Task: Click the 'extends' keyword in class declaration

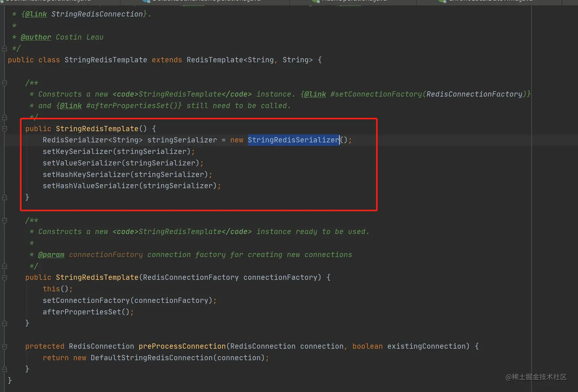Action: (x=167, y=60)
